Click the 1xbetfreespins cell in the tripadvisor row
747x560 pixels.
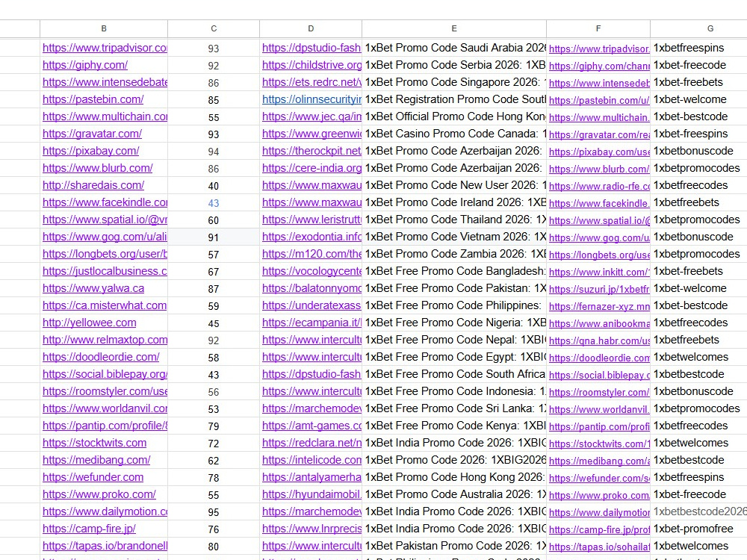699,48
